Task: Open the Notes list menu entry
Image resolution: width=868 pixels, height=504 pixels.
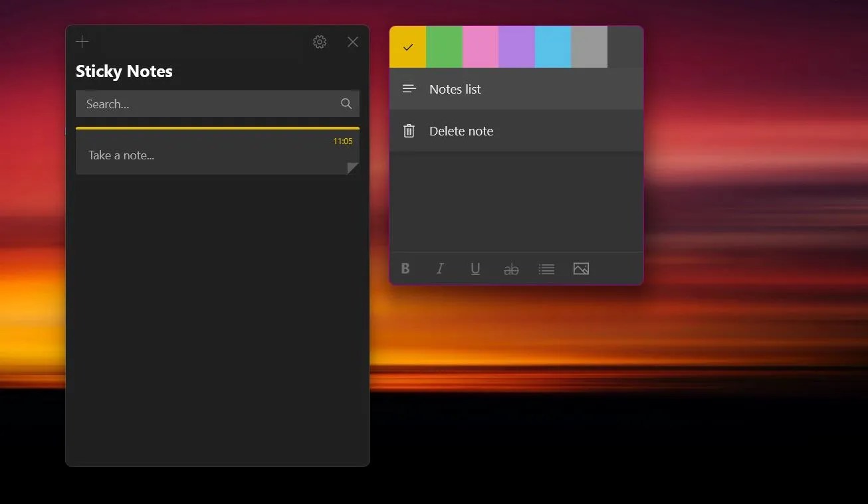Action: click(455, 88)
